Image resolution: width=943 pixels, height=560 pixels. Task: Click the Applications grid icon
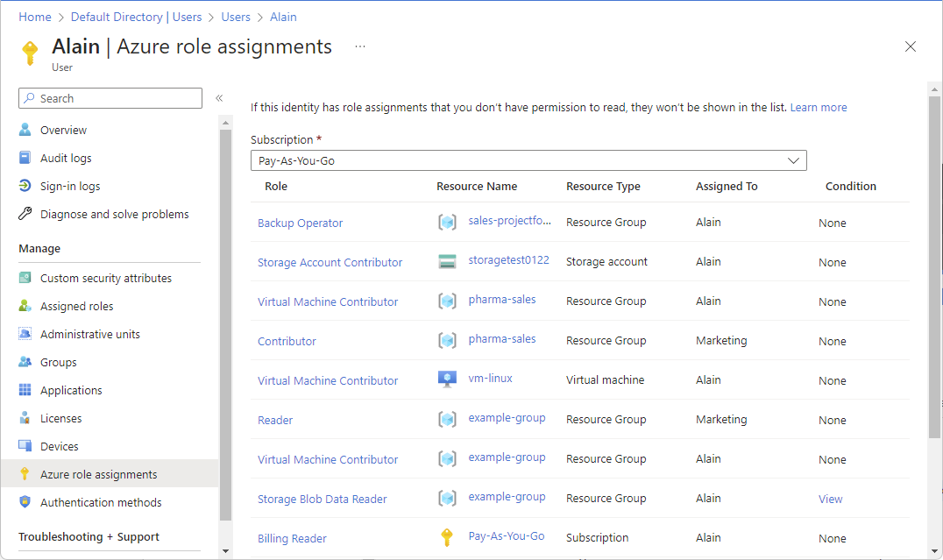(x=25, y=390)
